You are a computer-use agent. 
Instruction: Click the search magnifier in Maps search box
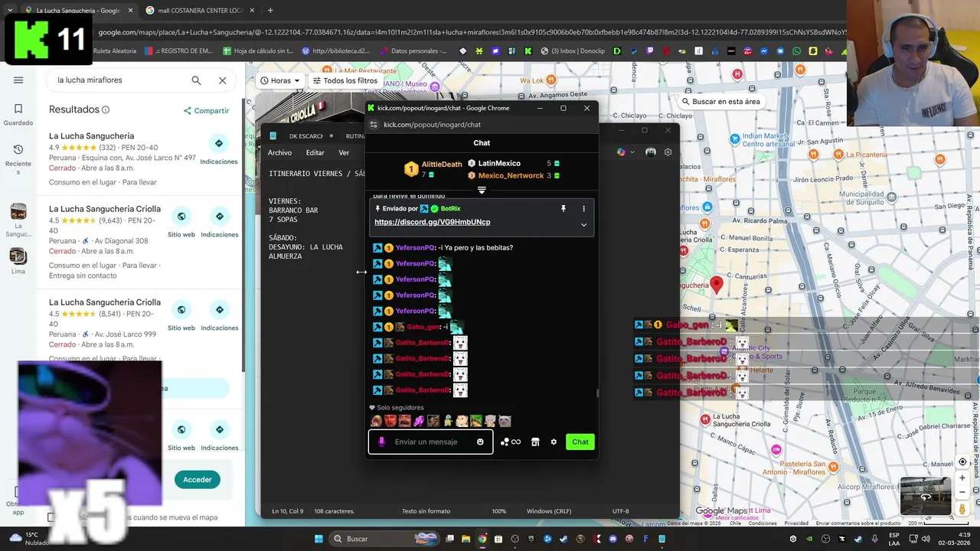pyautogui.click(x=196, y=80)
